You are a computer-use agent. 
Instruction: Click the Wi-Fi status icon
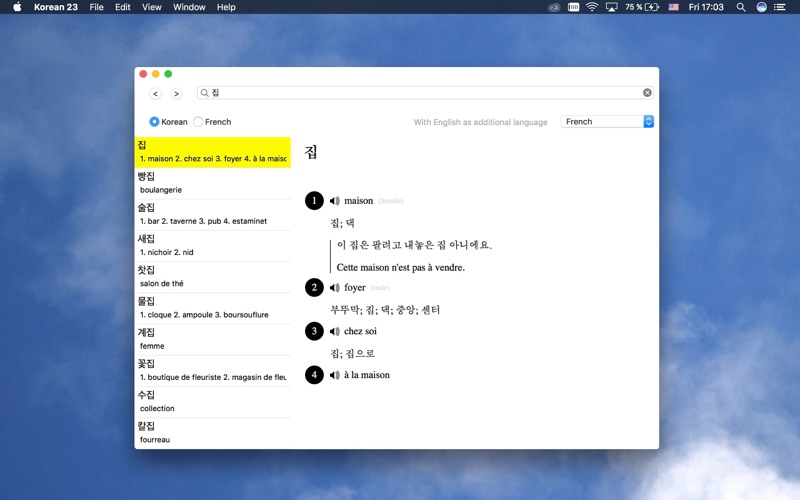pos(592,7)
